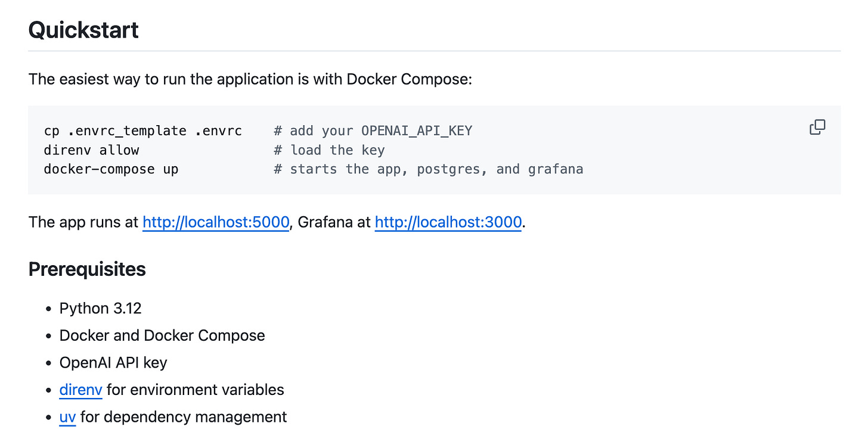Select the 'Python 3.12' list item
Image resolution: width=868 pixels, height=445 pixels.
pyautogui.click(x=101, y=308)
